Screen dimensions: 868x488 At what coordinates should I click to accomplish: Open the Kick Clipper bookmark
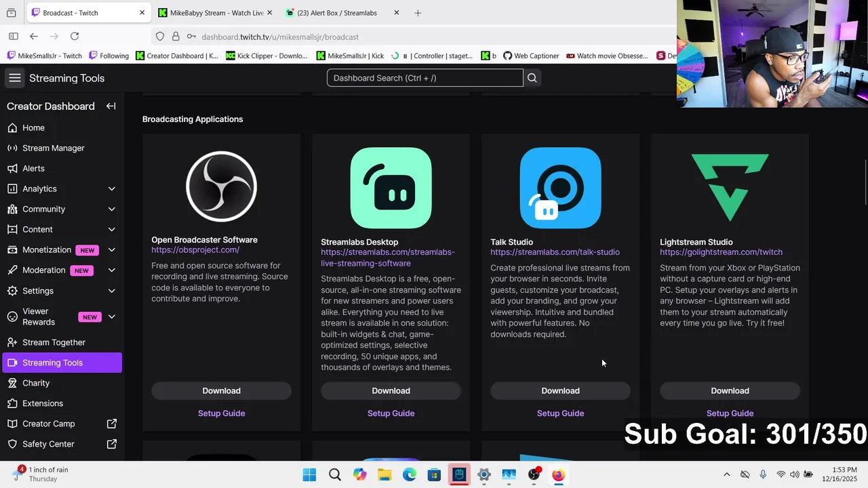tap(267, 56)
